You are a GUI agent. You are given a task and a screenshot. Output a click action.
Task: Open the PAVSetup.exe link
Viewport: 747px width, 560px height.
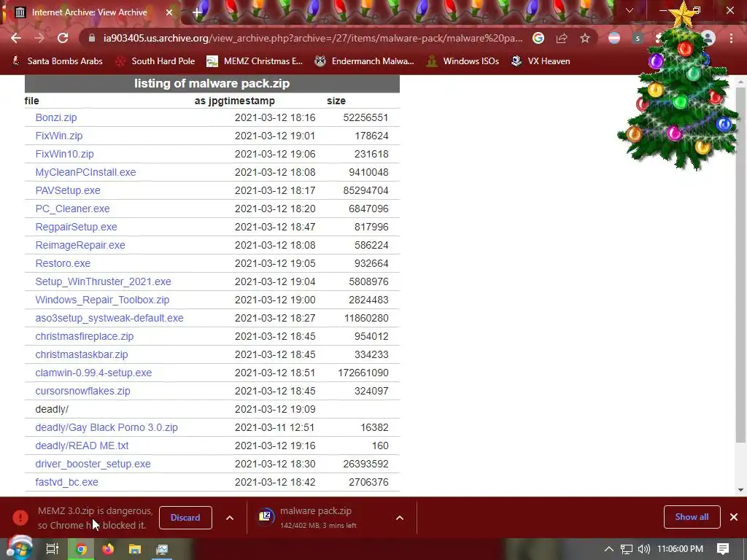click(68, 190)
